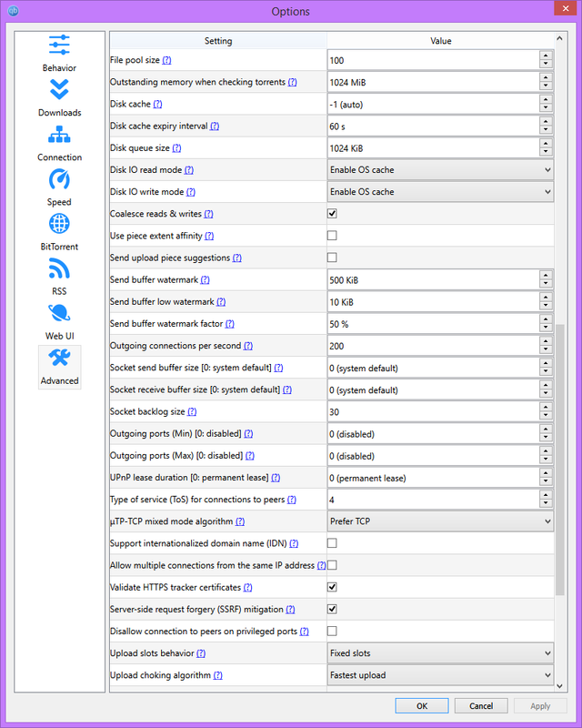Open the Web UI settings page icon
This screenshot has height=728, width=582.
59,313
